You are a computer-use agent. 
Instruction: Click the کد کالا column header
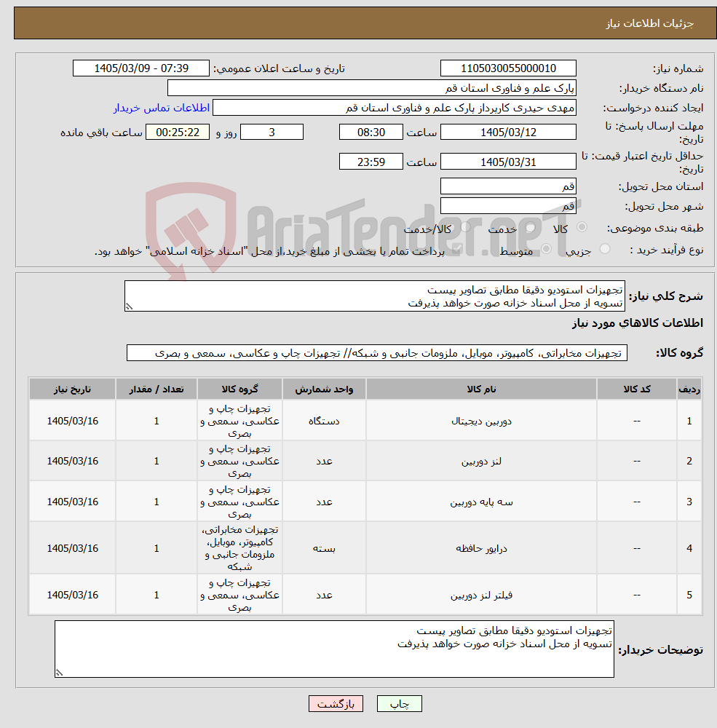(x=637, y=389)
